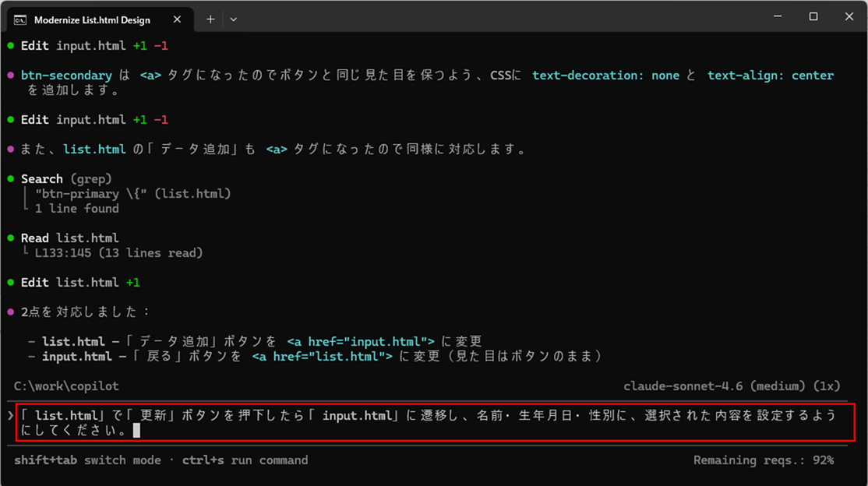The image size is (868, 486).
Task: Minimize the terminal window
Action: click(776, 16)
